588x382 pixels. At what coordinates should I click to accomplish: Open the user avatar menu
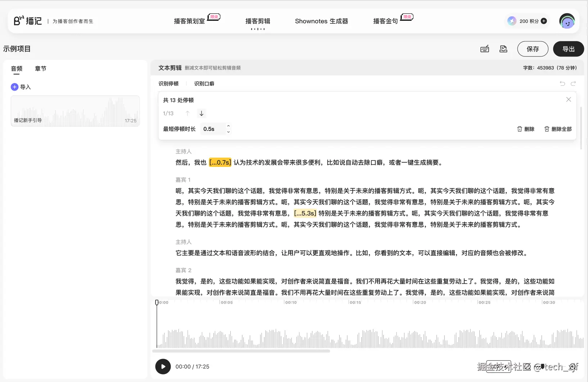click(x=567, y=21)
